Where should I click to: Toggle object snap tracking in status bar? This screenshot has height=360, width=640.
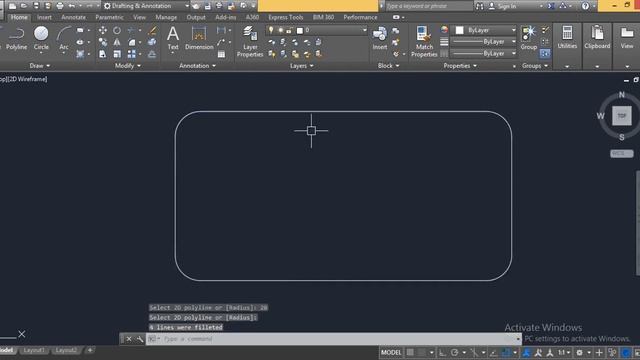(493, 352)
